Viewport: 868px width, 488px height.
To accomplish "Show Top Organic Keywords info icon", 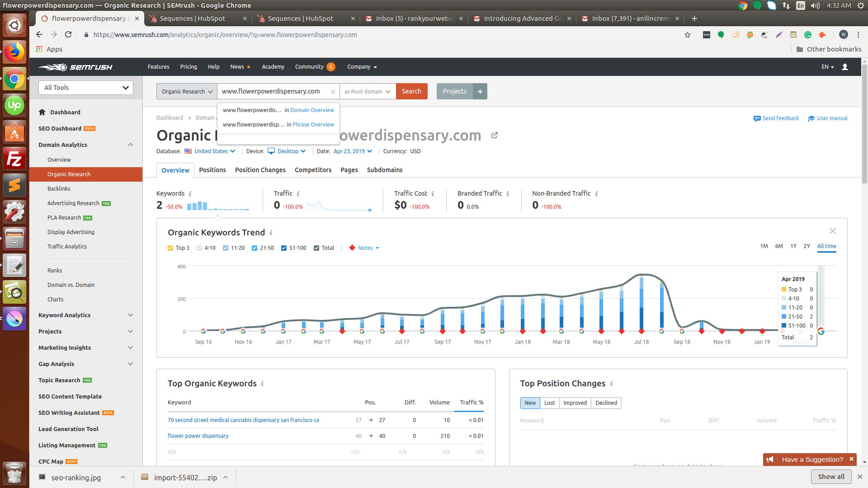I will point(262,384).
